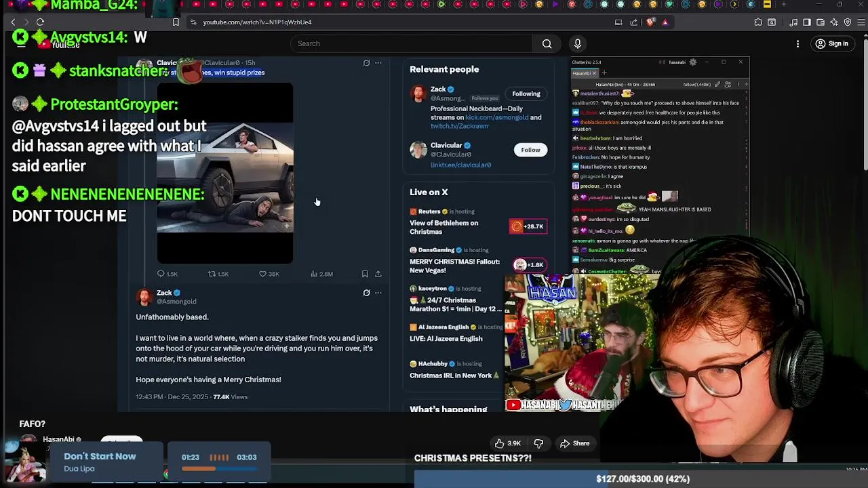Image resolution: width=868 pixels, height=488 pixels.
Task: Click the Sign in button
Action: pos(832,44)
